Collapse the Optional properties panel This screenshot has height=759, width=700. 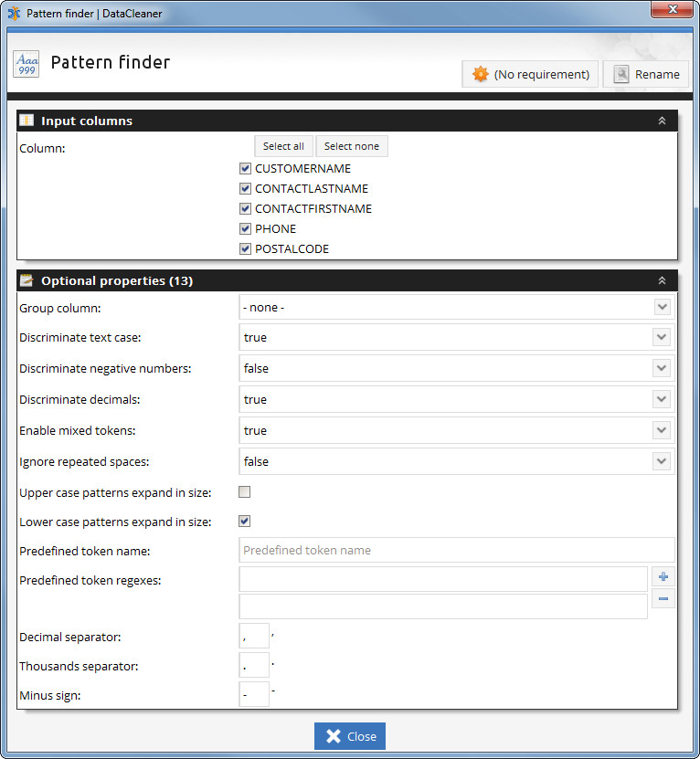click(662, 280)
